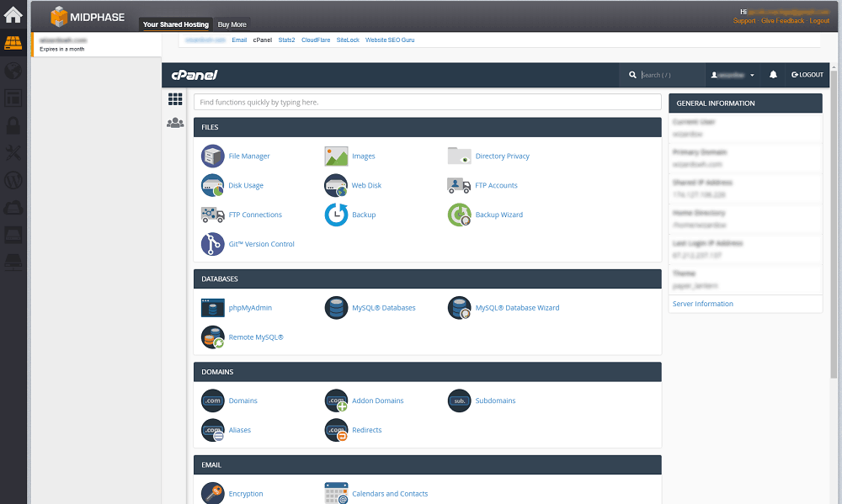Click the Find functions quickly input

tap(428, 102)
